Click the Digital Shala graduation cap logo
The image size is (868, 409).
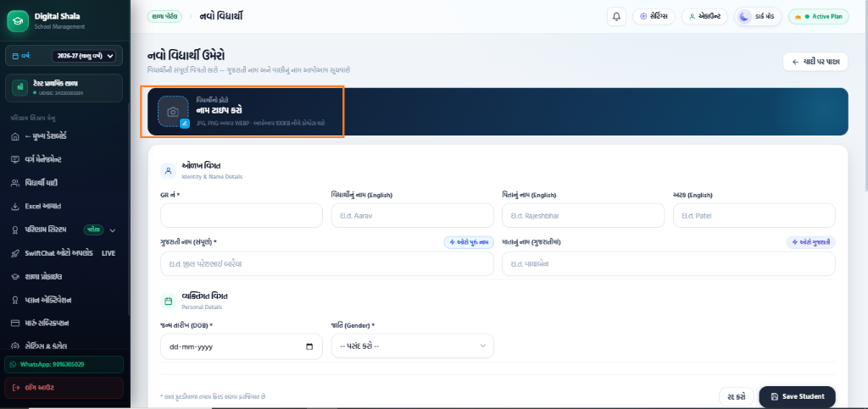click(19, 20)
